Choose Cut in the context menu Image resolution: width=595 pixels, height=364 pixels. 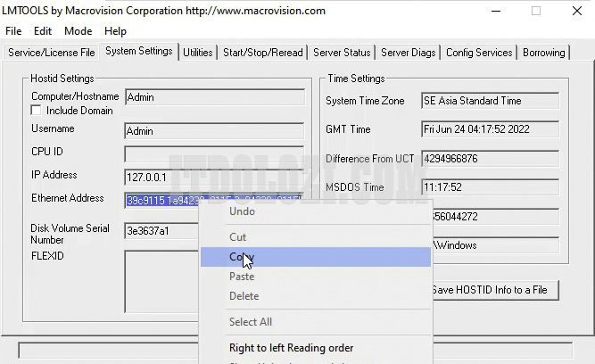[316, 237]
